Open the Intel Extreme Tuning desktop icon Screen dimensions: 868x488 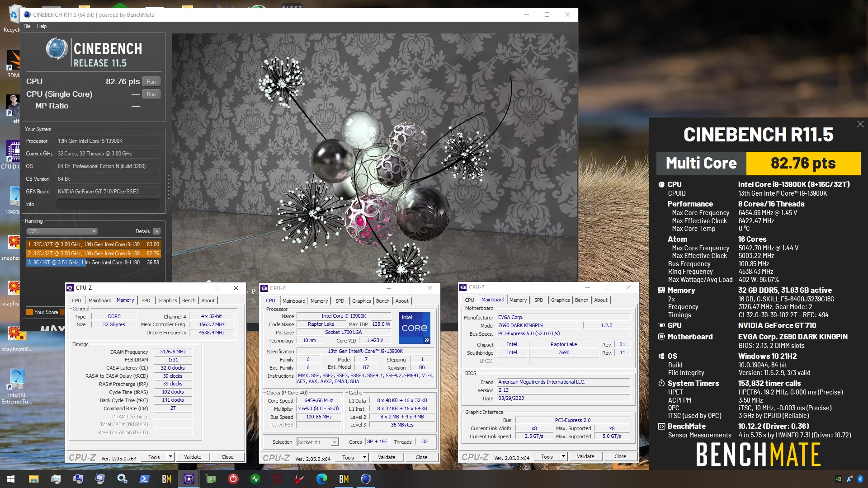click(x=17, y=386)
